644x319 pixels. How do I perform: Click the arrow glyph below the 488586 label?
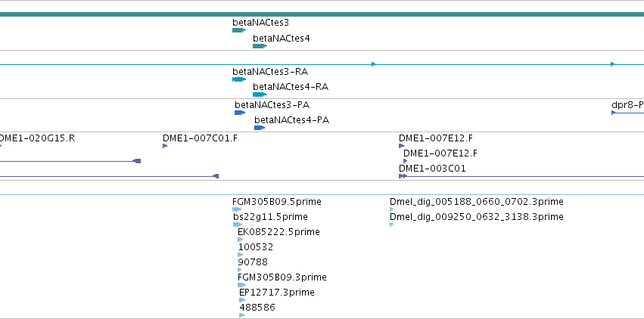(x=241, y=315)
